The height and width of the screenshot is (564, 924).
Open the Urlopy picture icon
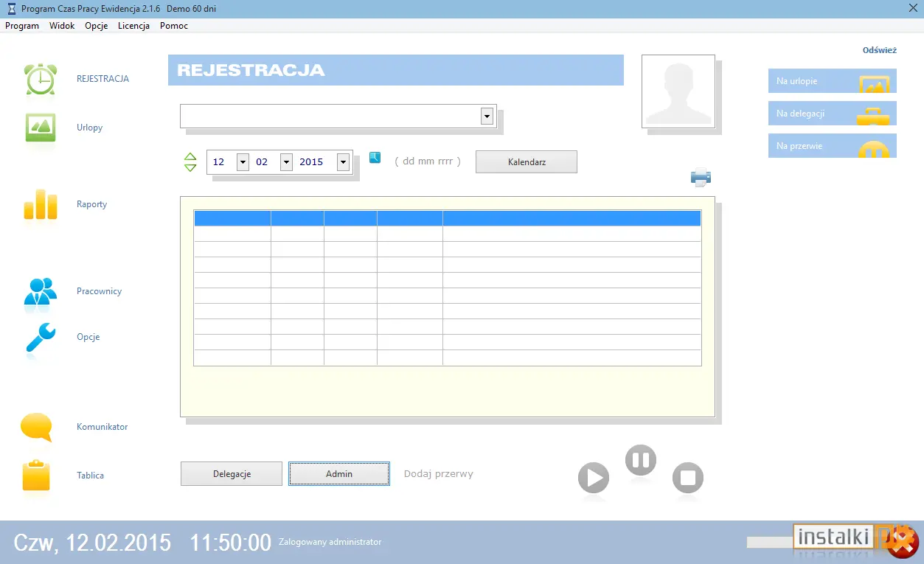click(41, 128)
